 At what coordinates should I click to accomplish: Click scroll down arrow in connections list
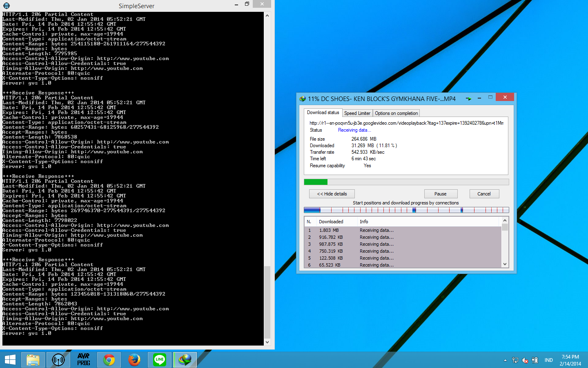click(x=505, y=264)
